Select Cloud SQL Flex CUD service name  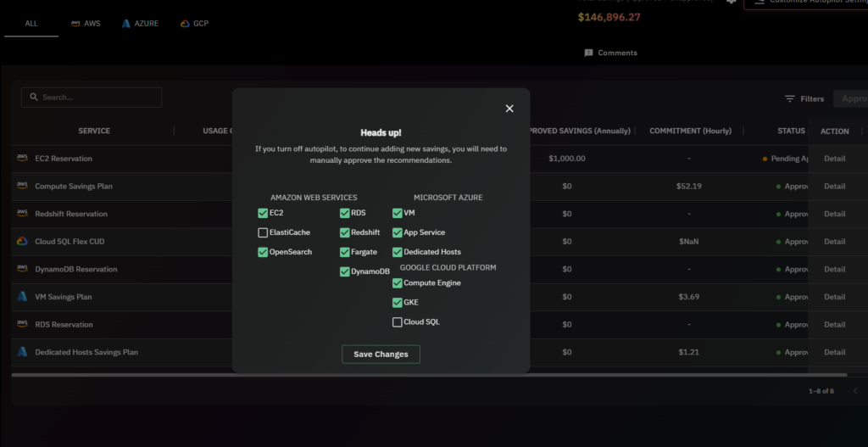(x=70, y=242)
